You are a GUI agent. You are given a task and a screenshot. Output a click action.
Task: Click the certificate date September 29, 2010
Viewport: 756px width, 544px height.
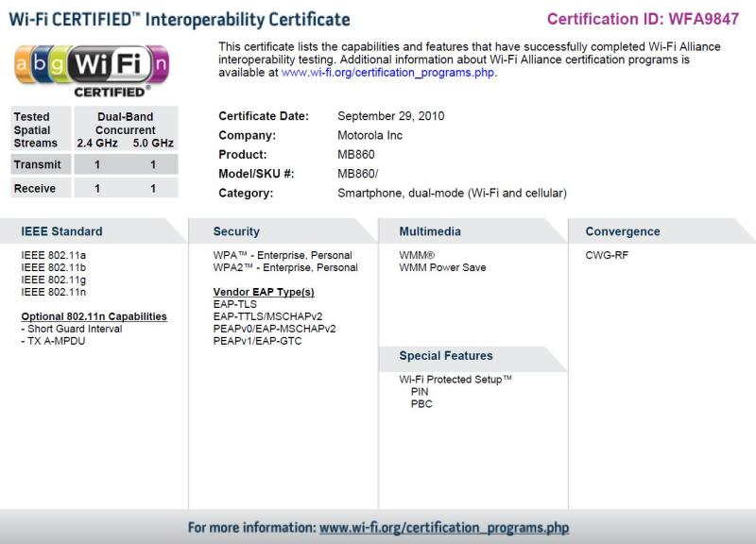390,116
